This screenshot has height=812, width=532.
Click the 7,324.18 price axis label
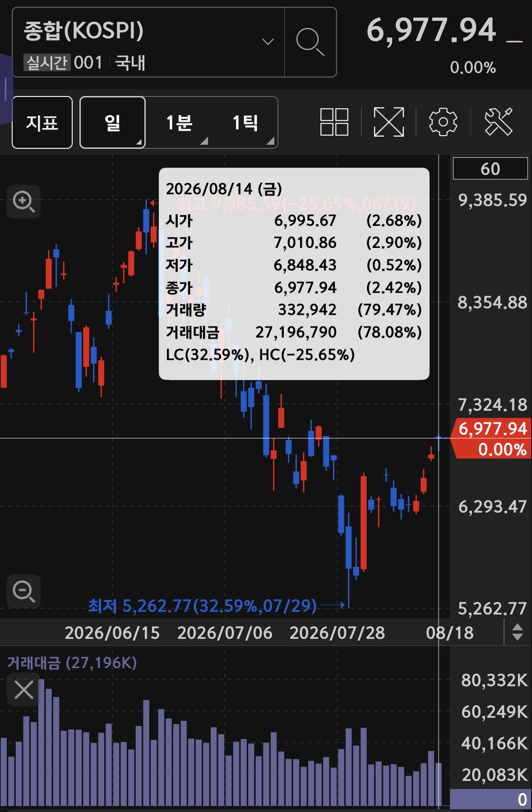(492, 405)
